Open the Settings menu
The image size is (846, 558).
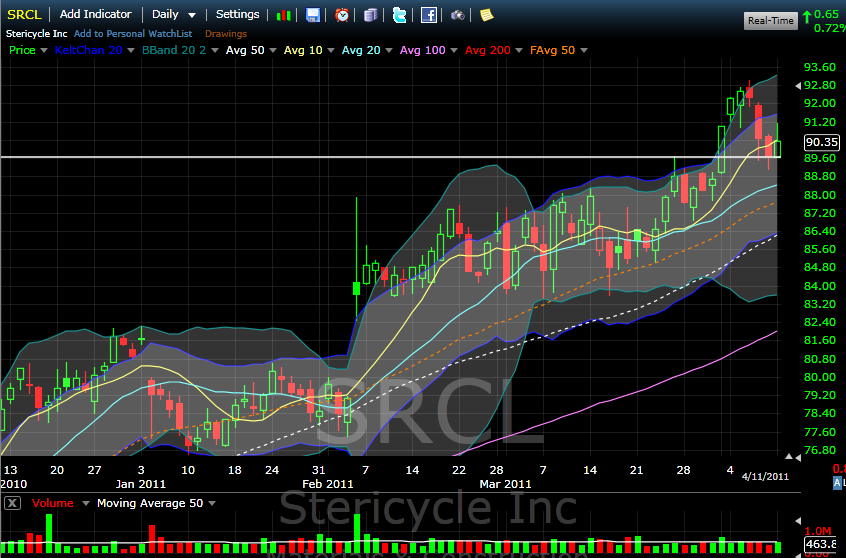[237, 15]
